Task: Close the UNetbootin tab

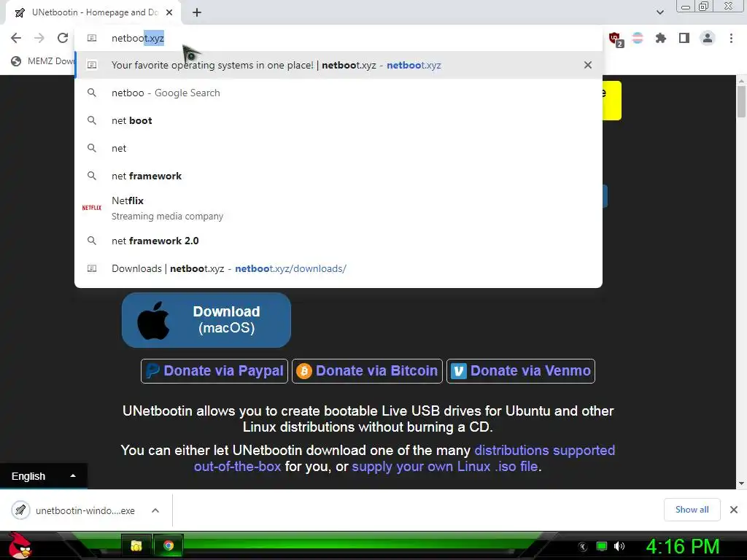Action: coord(169,13)
